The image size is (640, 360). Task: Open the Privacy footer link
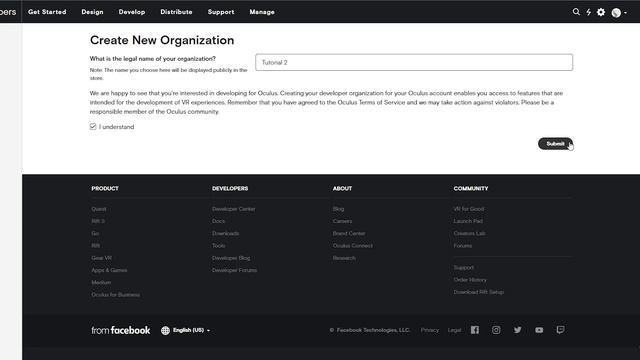click(430, 330)
